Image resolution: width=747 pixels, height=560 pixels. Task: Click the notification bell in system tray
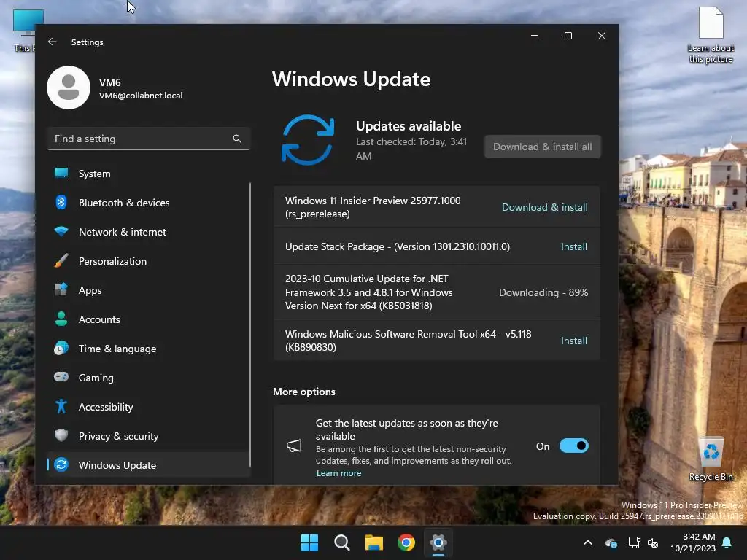point(727,542)
